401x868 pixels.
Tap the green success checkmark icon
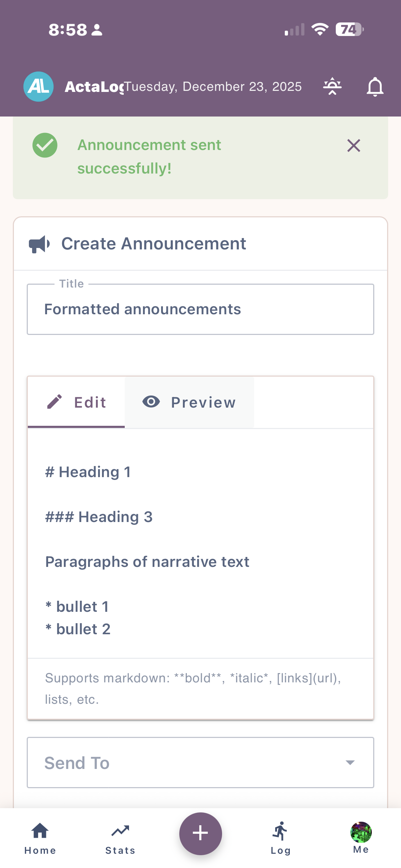click(x=45, y=145)
